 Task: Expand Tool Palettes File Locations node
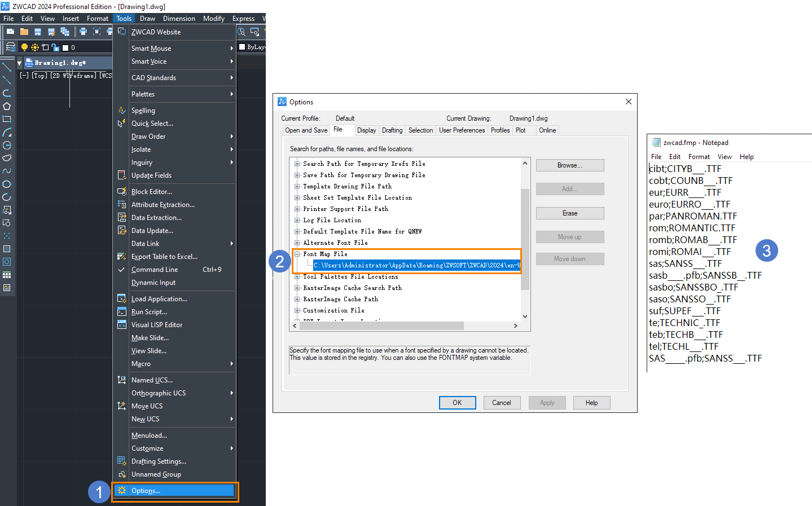pyautogui.click(x=297, y=276)
